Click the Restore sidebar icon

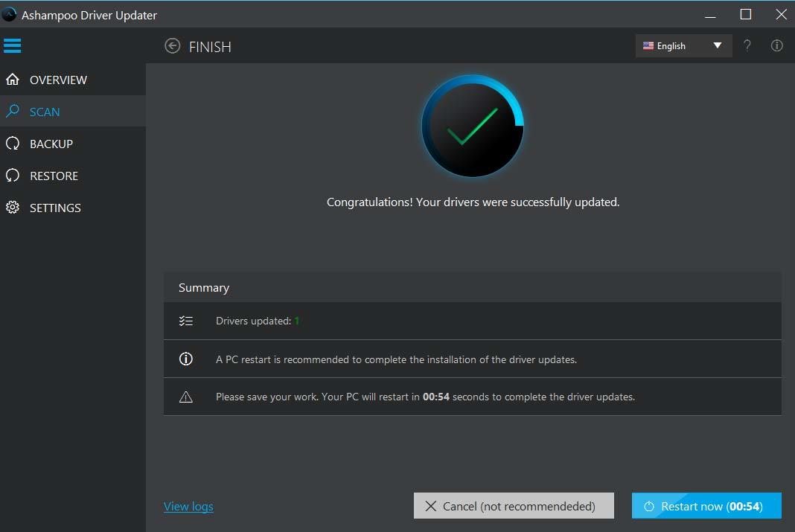(x=12, y=176)
